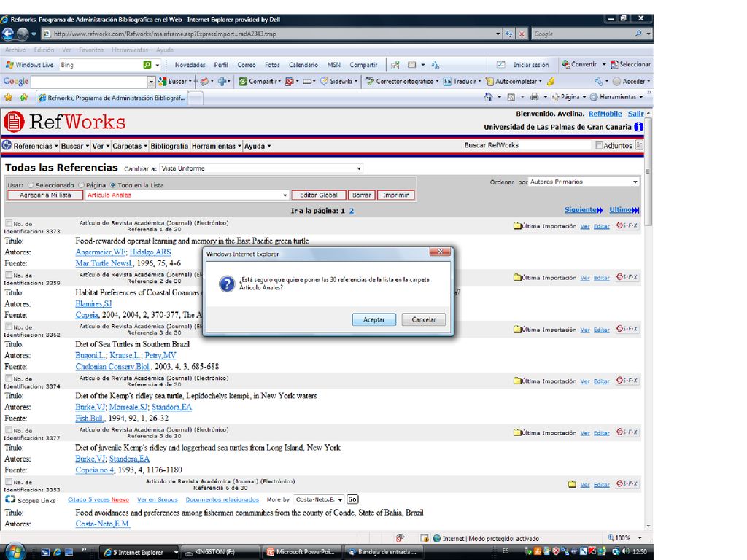Click the volume icon in the system tray

625,551
